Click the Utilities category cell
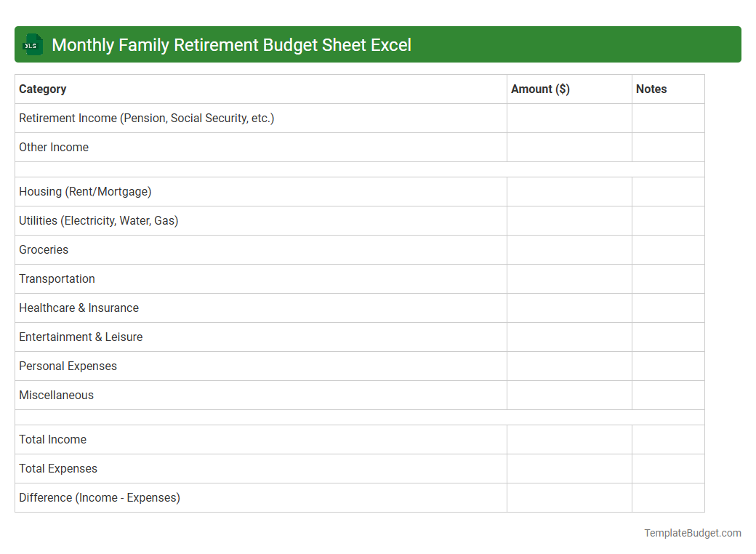The height and width of the screenshot is (554, 756). 98,220
